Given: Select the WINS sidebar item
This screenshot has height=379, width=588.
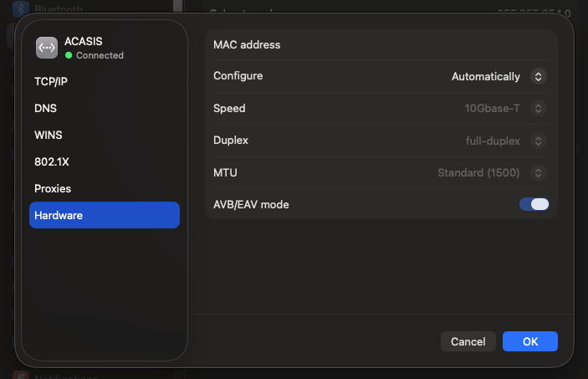Looking at the screenshot, I should (x=49, y=136).
